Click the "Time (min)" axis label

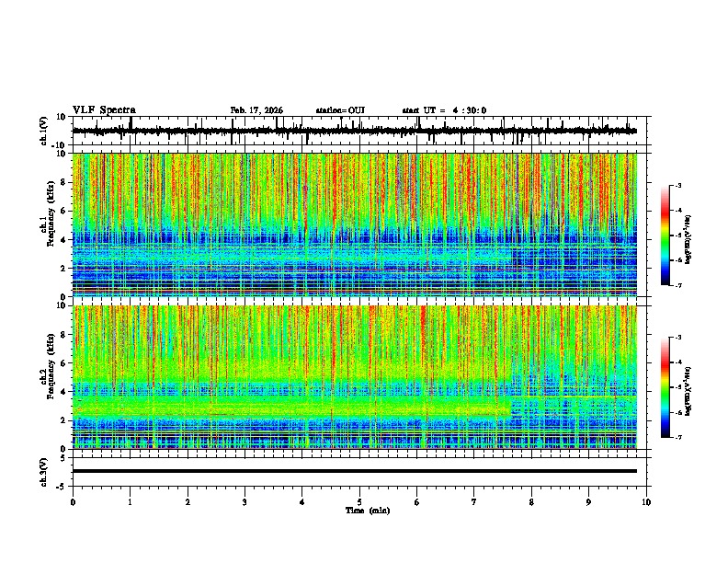[368, 511]
